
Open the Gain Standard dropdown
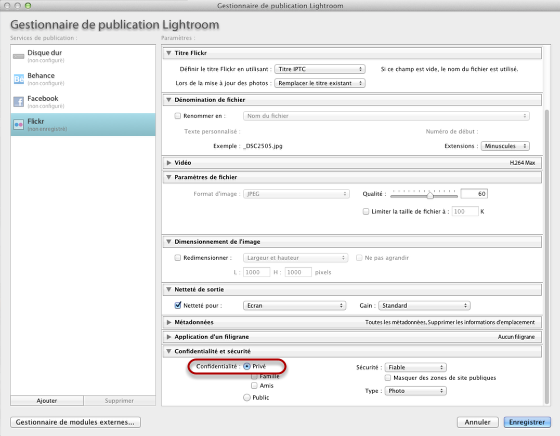[x=424, y=305]
